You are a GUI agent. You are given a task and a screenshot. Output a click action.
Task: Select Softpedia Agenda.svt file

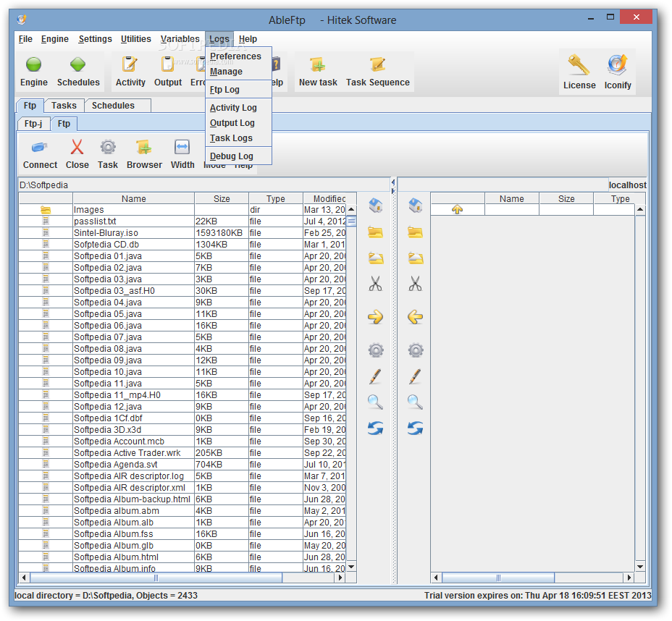point(182,465)
